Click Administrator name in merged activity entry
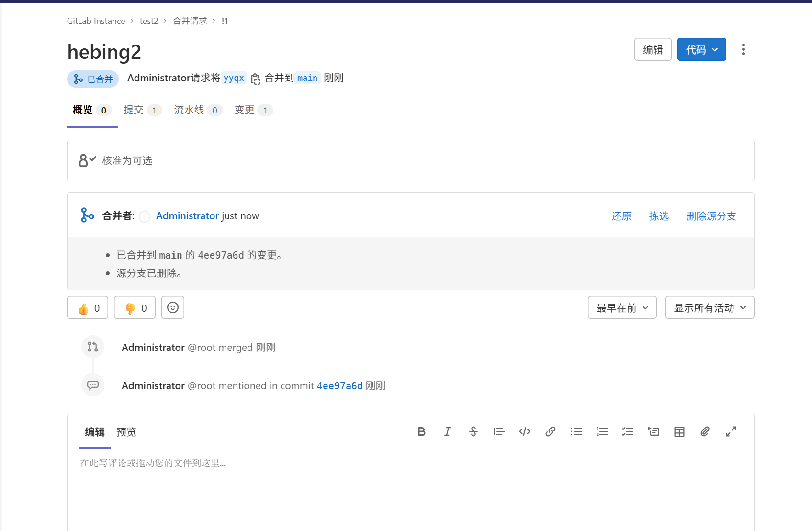Image resolution: width=812 pixels, height=531 pixels. [x=153, y=348]
